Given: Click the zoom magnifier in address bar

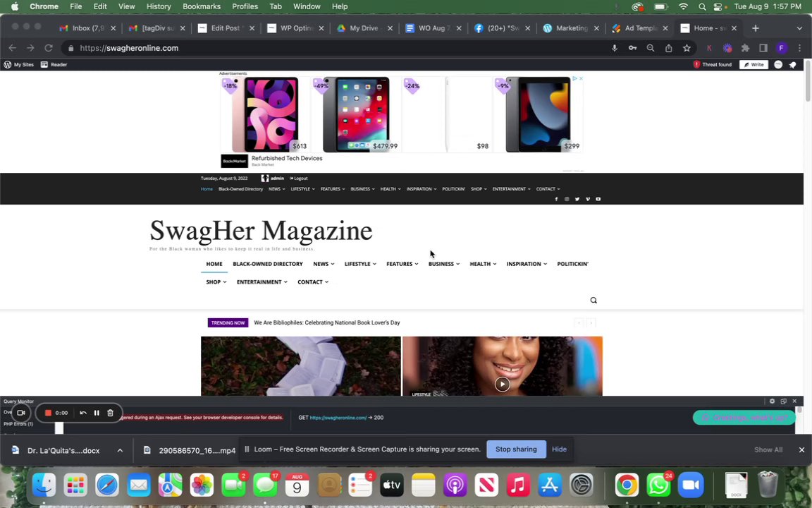Looking at the screenshot, I should click(651, 48).
